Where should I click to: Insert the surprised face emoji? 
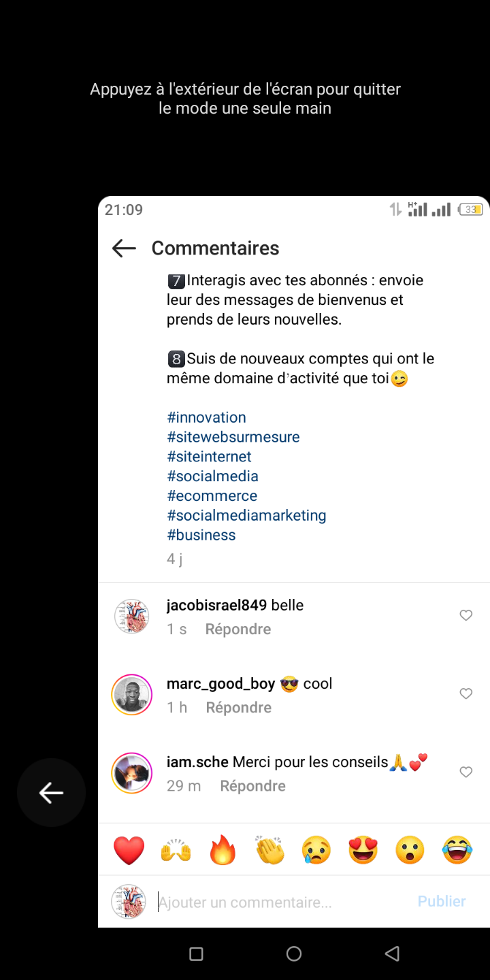[410, 851]
